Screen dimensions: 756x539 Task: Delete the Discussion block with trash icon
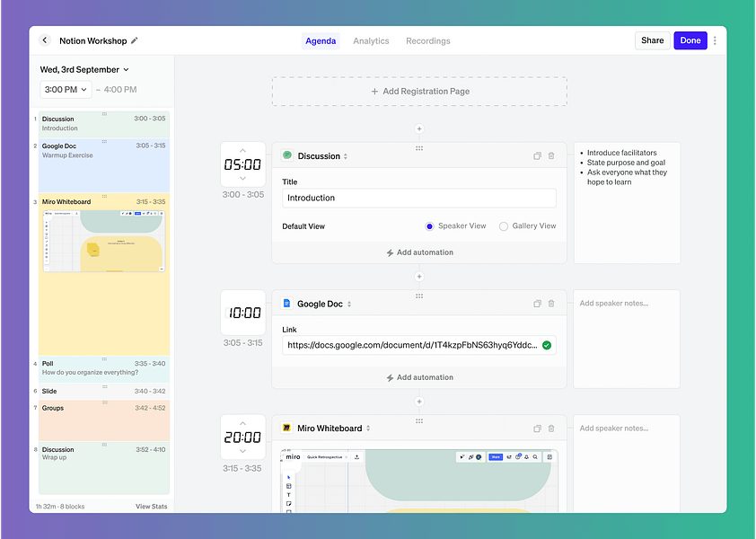click(551, 156)
